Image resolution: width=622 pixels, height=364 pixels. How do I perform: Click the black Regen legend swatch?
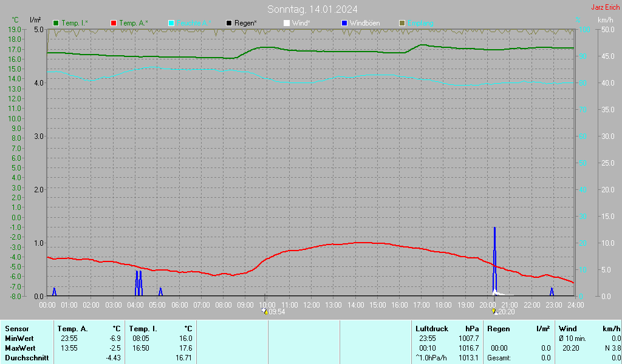click(x=229, y=24)
